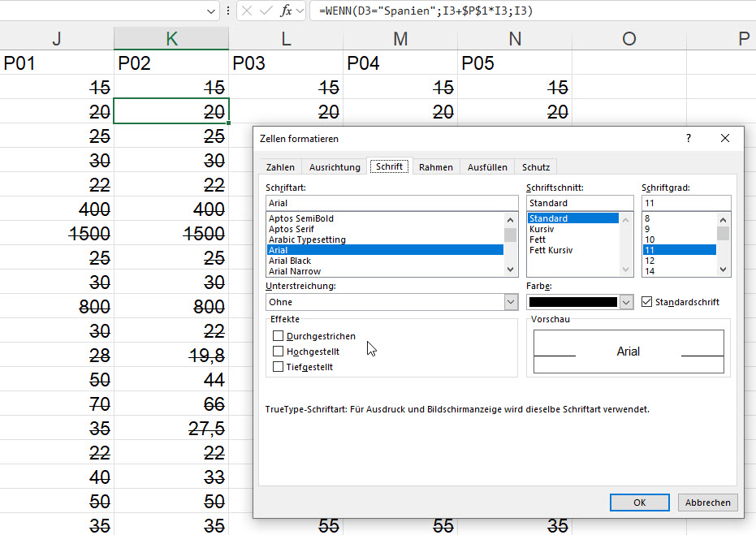Switch to the Rahmen tab
Image resolution: width=756 pixels, height=535 pixels.
pyautogui.click(x=436, y=167)
